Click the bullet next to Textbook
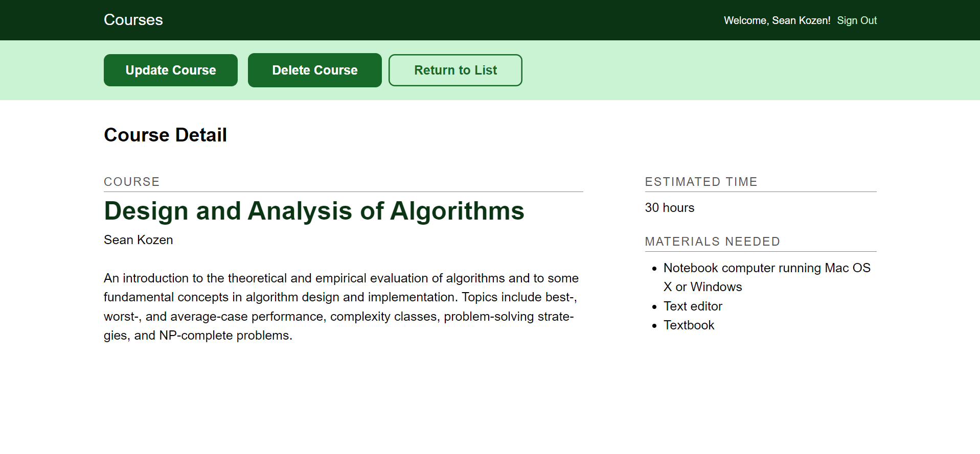This screenshot has height=454, width=980. click(654, 326)
